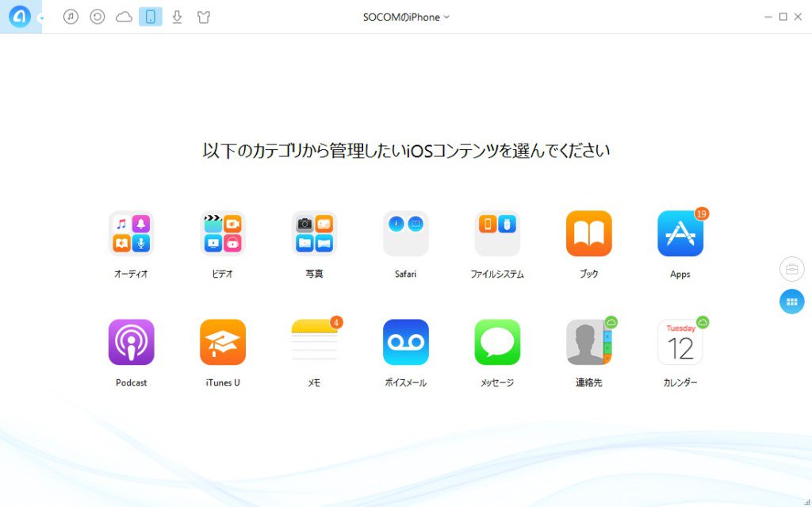Click the オーディオ label text
812x507 pixels.
pyautogui.click(x=131, y=274)
